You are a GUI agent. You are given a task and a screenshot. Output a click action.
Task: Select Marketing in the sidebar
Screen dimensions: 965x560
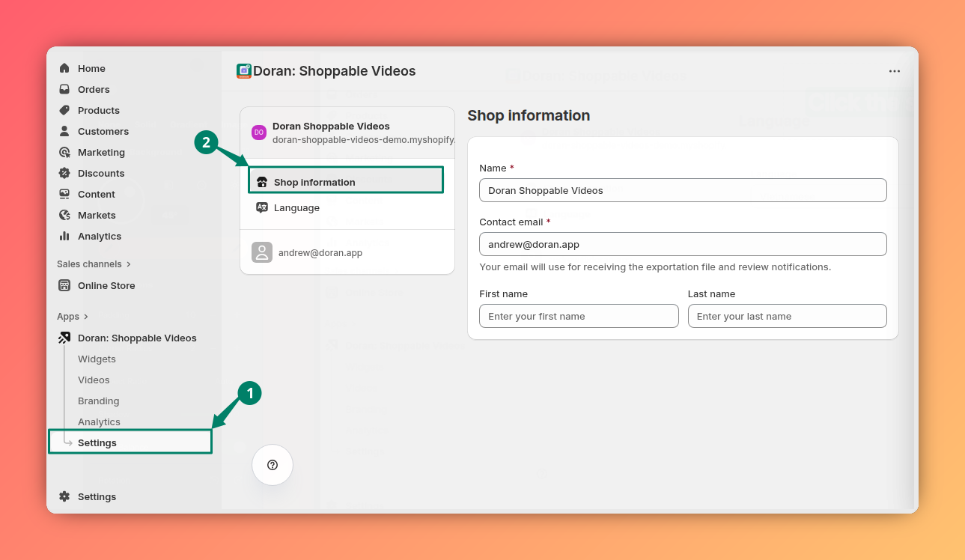point(101,152)
